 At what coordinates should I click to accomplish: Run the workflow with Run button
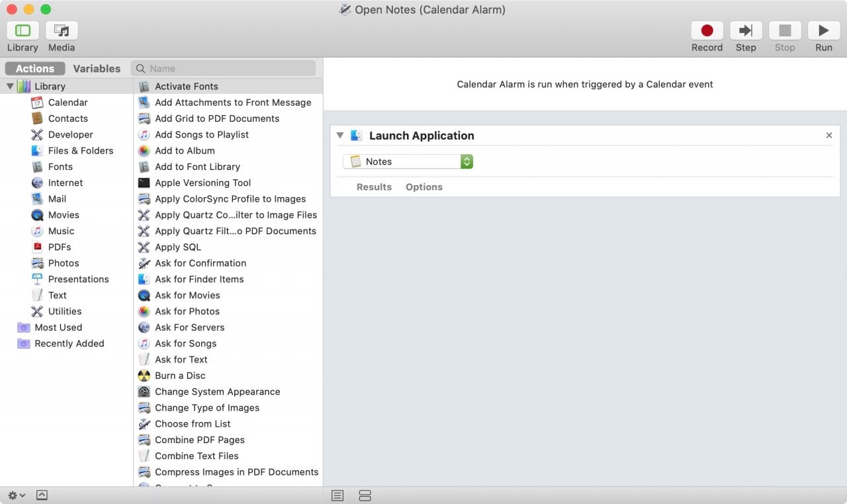point(823,30)
